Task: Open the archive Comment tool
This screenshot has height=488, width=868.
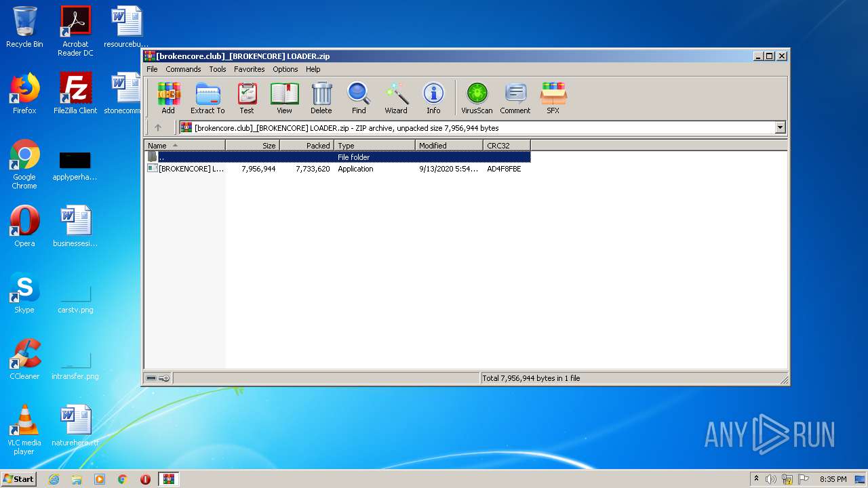Action: point(515,98)
